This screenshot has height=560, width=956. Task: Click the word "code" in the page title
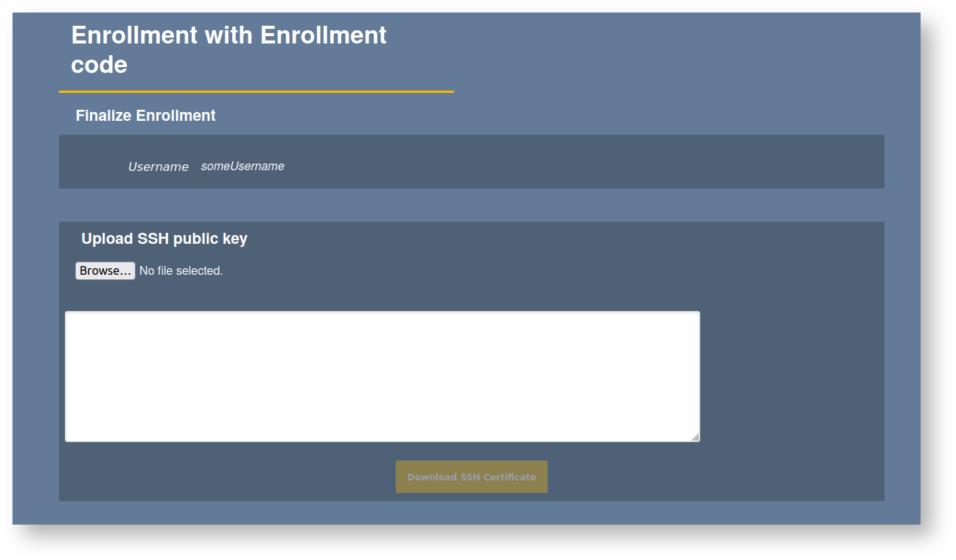[x=99, y=65]
